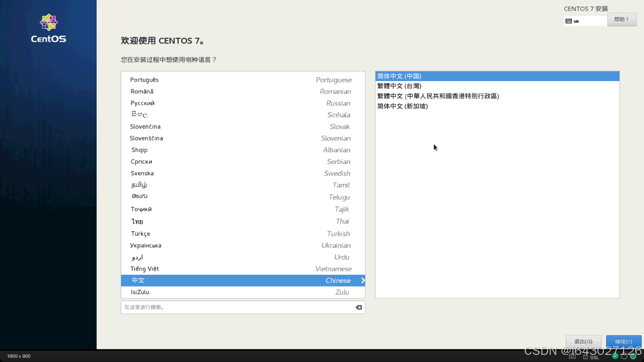Select 繁體中文 (台灣) locale
Image resolution: width=644 pixels, height=362 pixels.
497,86
